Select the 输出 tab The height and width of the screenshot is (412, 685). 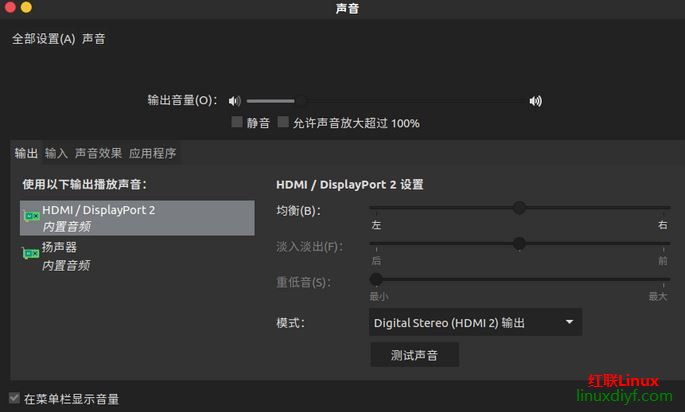[25, 153]
